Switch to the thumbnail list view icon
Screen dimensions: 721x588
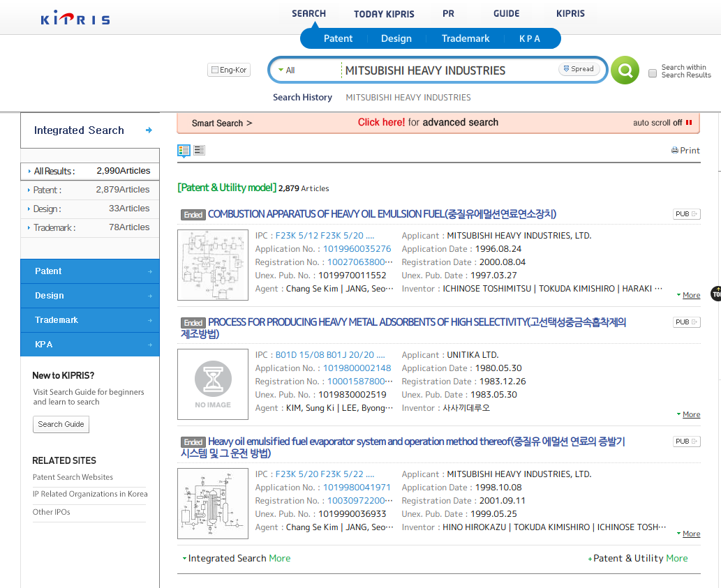(x=184, y=150)
